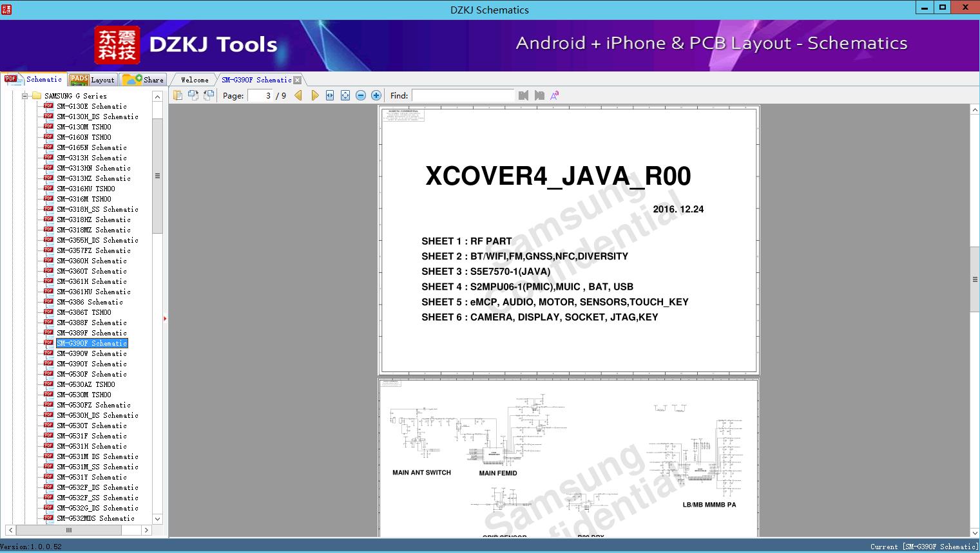Open SM-G390W Schematic
The image size is (980, 553).
(x=91, y=353)
